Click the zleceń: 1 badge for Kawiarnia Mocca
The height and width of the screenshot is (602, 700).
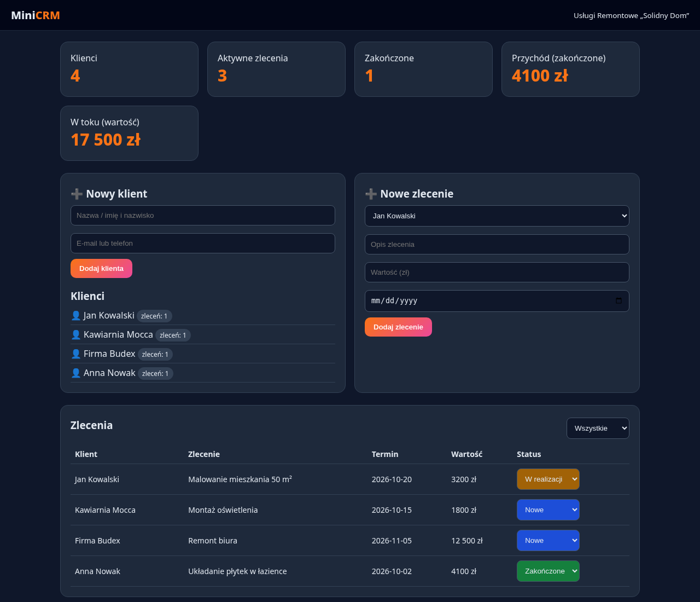[173, 335]
